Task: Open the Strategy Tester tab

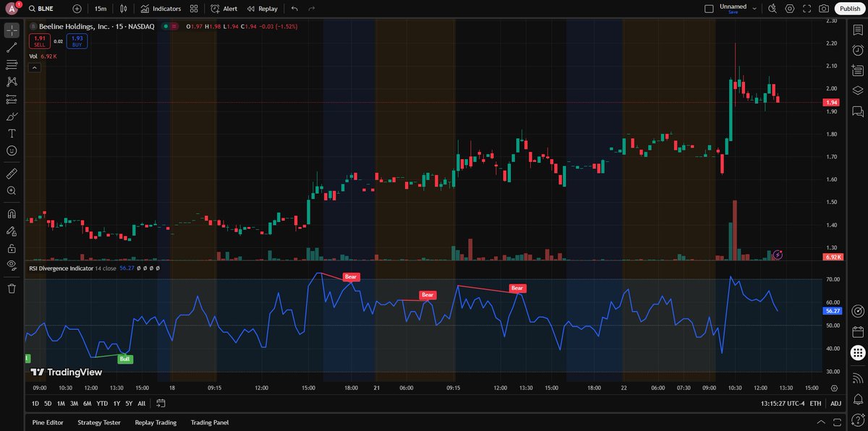Action: pyautogui.click(x=99, y=422)
